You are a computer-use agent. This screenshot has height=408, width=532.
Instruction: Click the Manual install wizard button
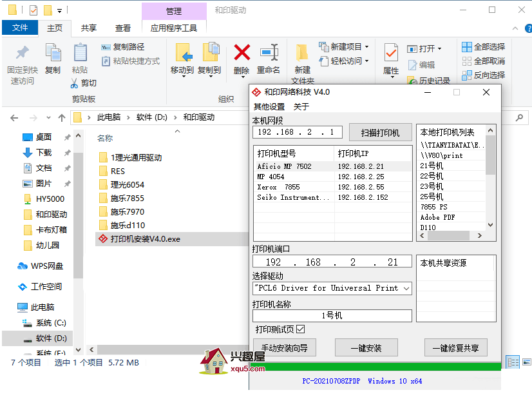tap(284, 347)
